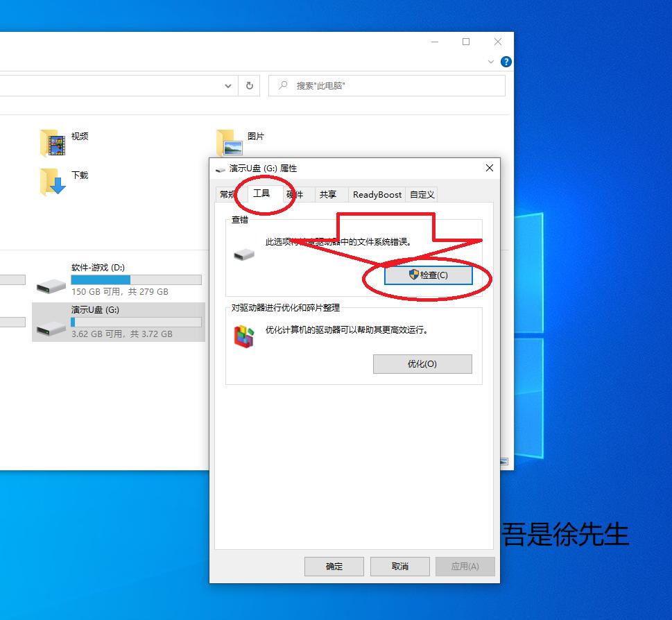Viewport: 672px width, 620px height.
Task: Switch to the 硬件 tab
Action: click(296, 195)
